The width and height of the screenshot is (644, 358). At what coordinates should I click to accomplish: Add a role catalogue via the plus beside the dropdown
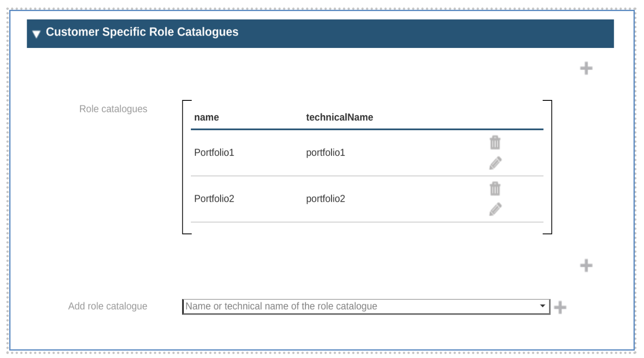point(560,306)
